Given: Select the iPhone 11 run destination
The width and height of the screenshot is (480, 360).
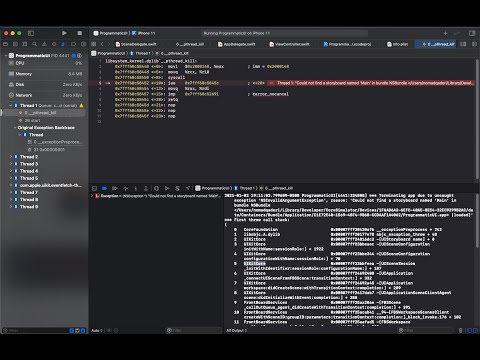Looking at the screenshot, I should pyautogui.click(x=144, y=33).
